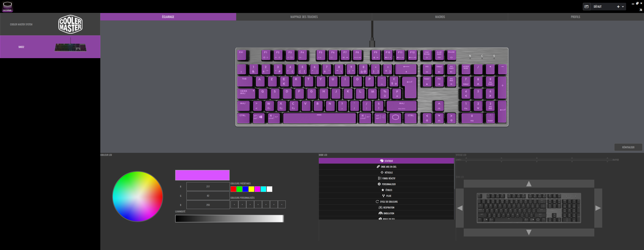
Task: Click the MasterPlus+ logo in the top-left corner
Action: point(7,7)
